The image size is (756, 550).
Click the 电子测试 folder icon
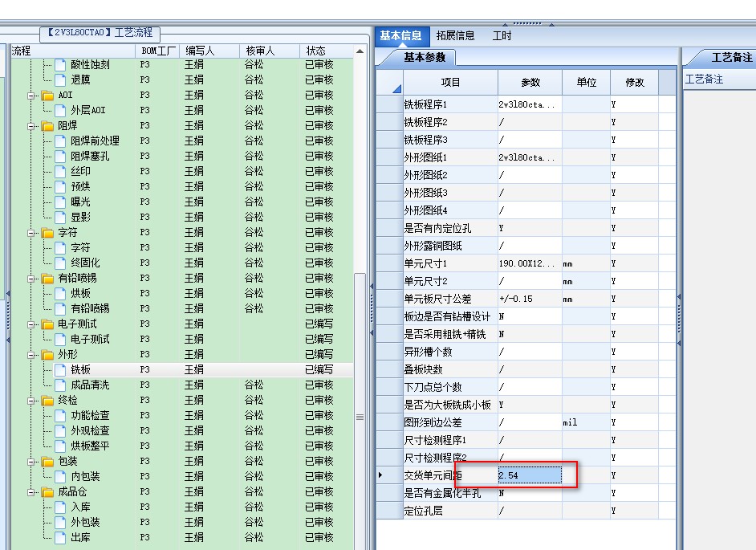click(x=47, y=324)
